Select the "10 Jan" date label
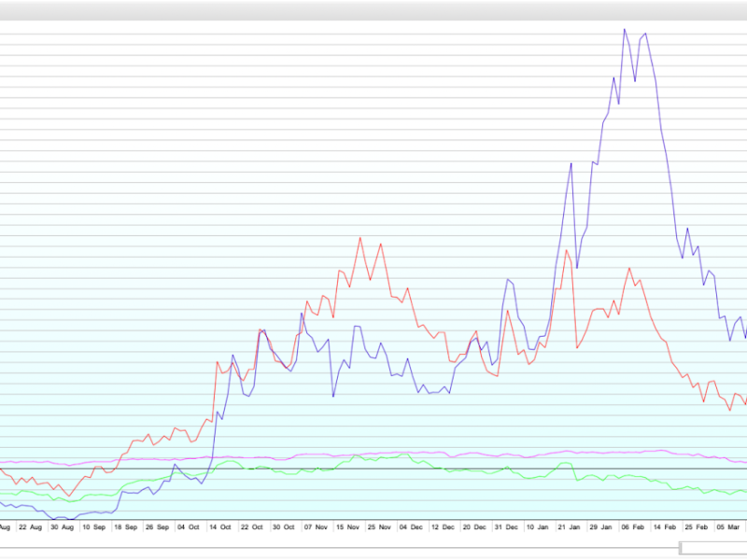The image size is (747, 560). (538, 527)
